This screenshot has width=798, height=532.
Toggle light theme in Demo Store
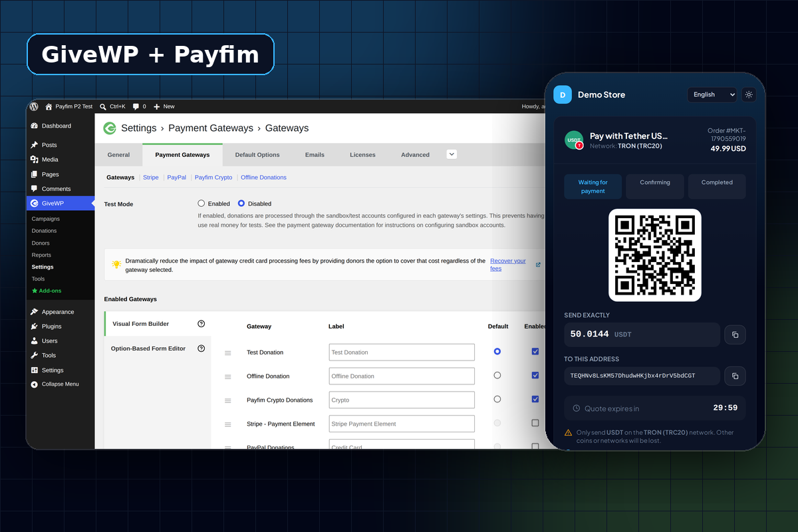tap(749, 95)
